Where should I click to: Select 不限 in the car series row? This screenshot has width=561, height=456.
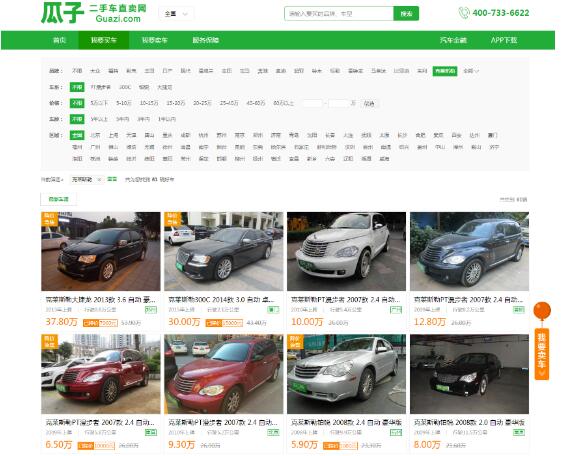click(77, 87)
